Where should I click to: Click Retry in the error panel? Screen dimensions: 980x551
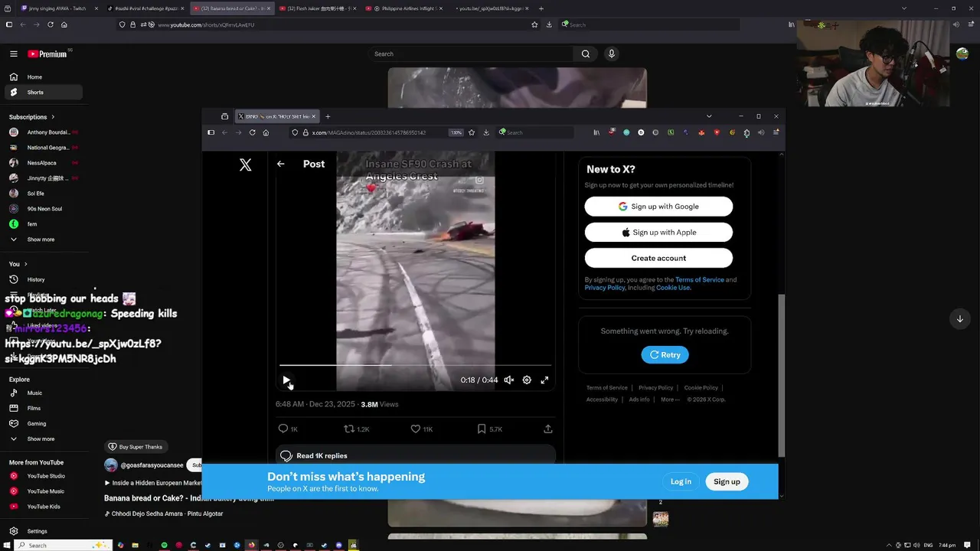[x=665, y=355]
